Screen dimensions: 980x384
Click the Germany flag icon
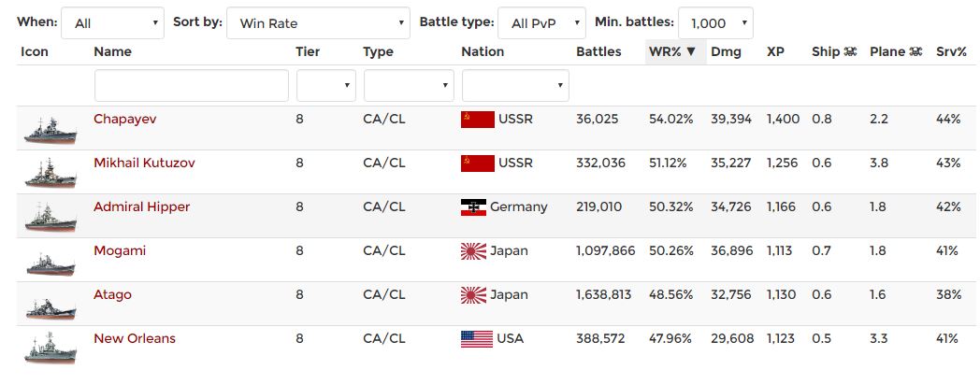(x=473, y=206)
